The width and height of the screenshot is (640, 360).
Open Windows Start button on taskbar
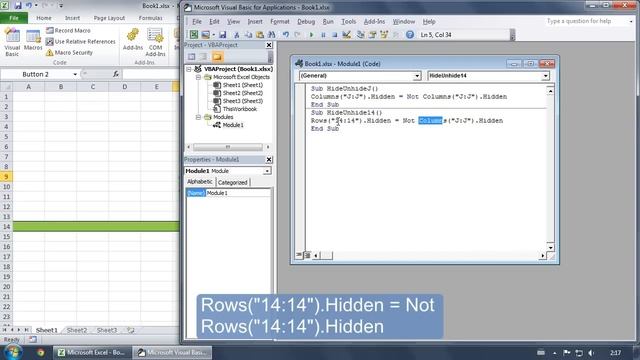[13, 352]
